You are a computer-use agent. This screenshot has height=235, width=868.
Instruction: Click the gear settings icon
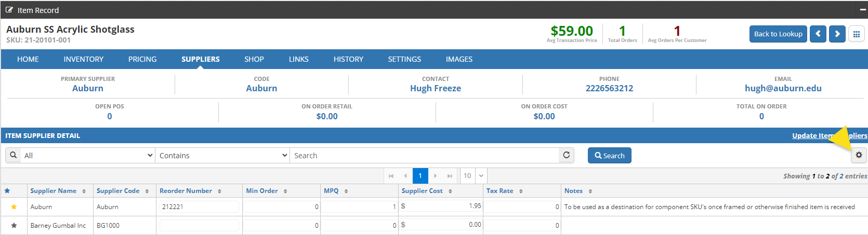point(859,155)
